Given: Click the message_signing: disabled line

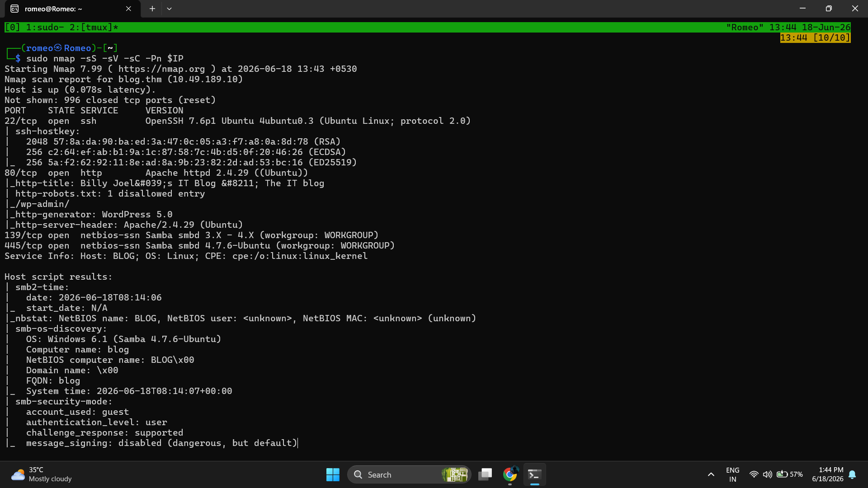Looking at the screenshot, I should [x=162, y=443].
